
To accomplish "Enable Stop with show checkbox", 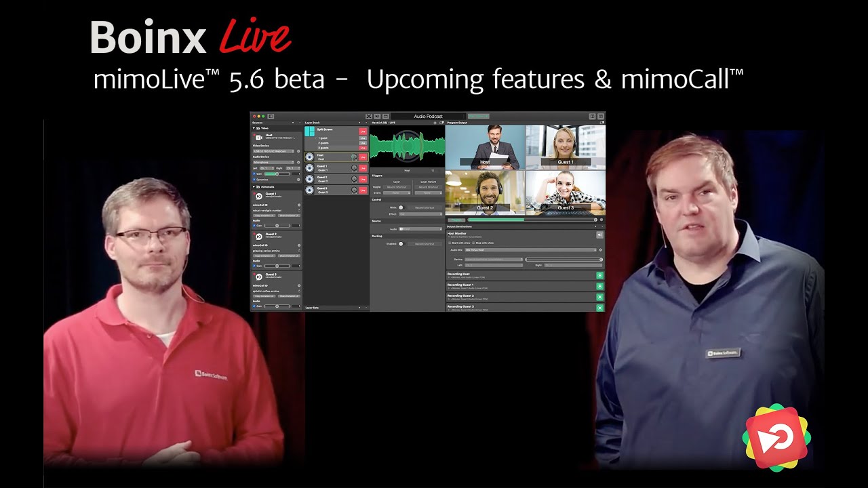I will [x=473, y=243].
